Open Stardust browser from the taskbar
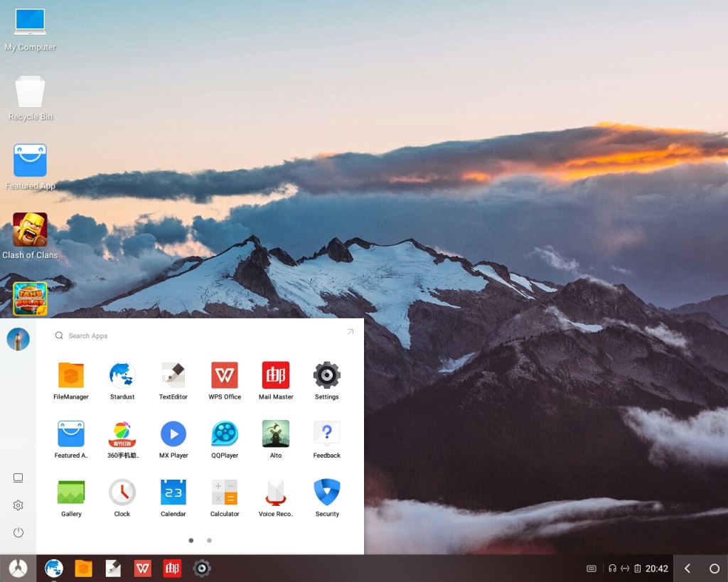Screen dimensions: 728x582 [x=54, y=568]
